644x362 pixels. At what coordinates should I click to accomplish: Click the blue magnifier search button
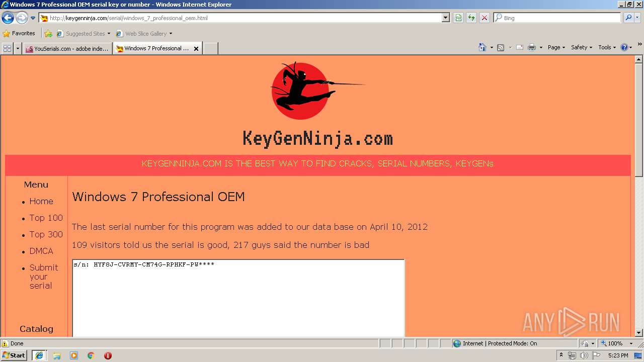[x=628, y=18]
